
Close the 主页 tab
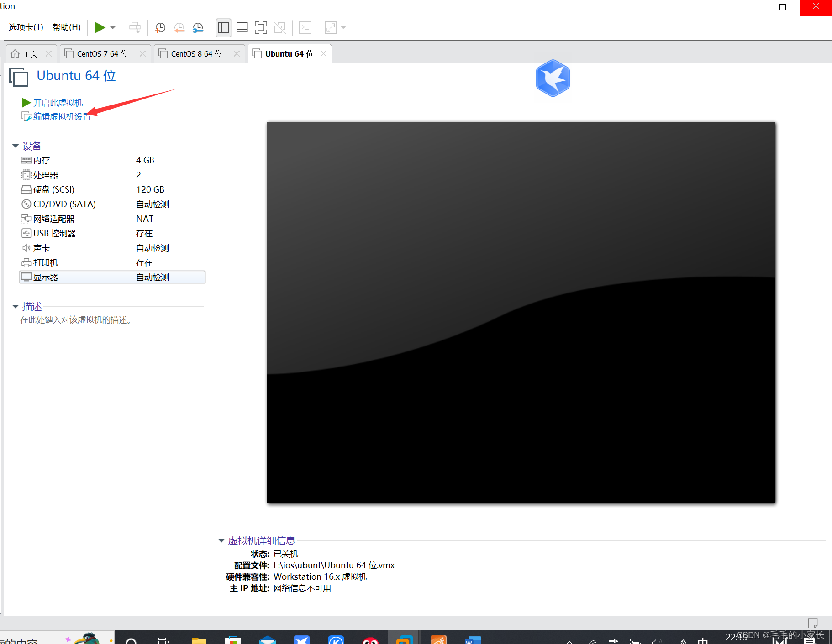point(48,54)
